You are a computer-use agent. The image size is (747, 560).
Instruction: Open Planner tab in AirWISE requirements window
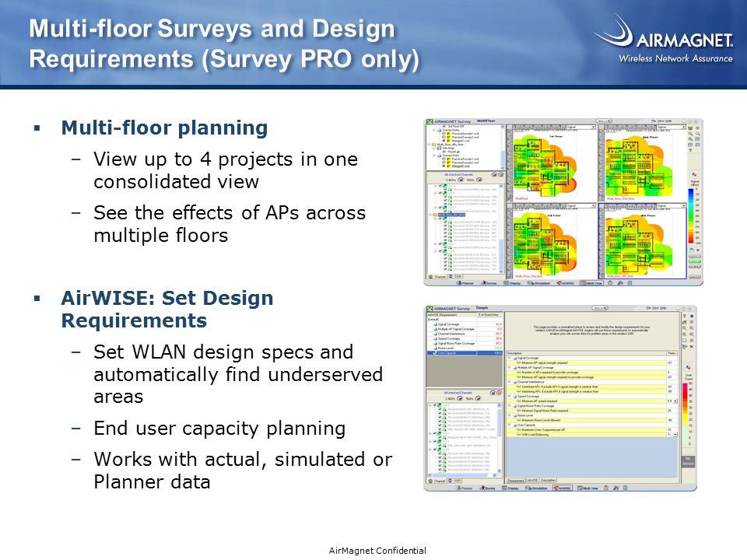[x=465, y=488]
